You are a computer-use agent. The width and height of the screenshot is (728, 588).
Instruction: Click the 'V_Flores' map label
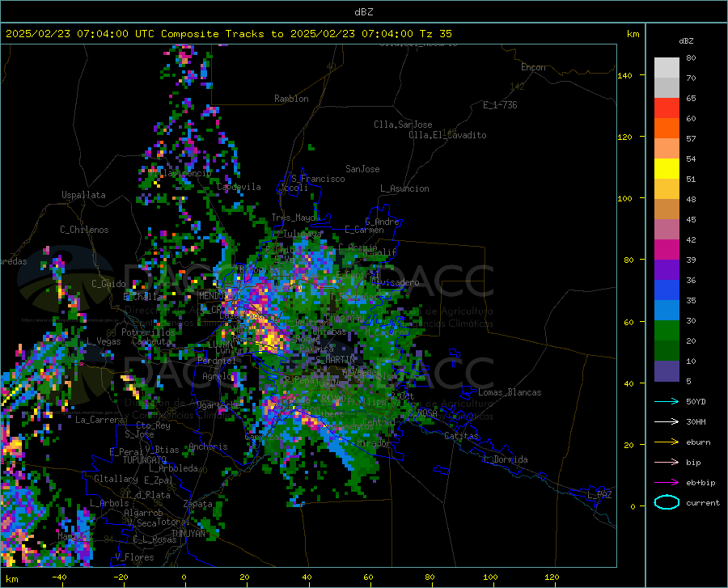click(x=134, y=557)
